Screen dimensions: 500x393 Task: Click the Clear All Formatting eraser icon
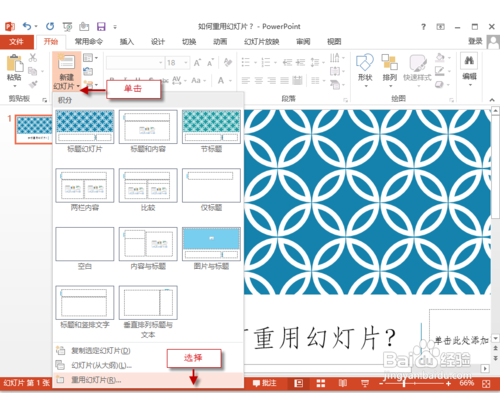click(x=228, y=62)
